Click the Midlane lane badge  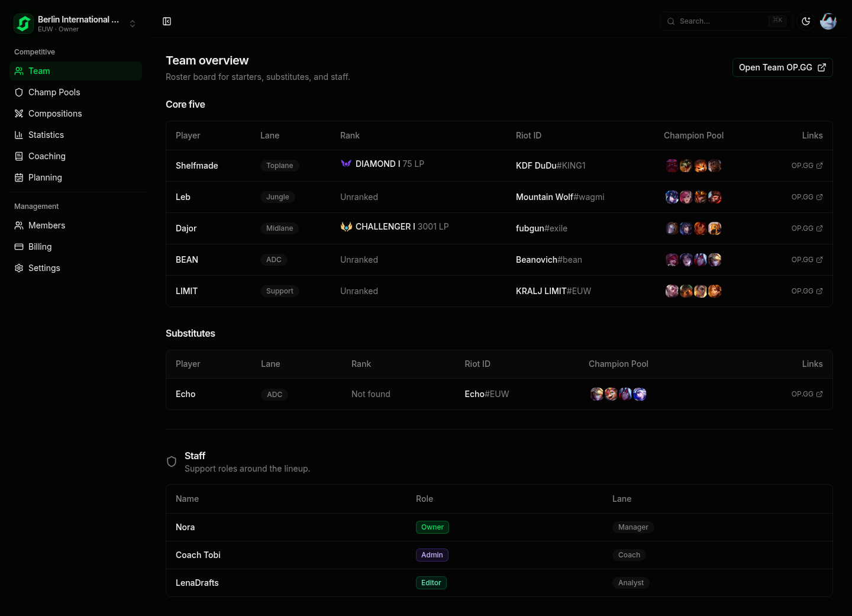(x=280, y=228)
